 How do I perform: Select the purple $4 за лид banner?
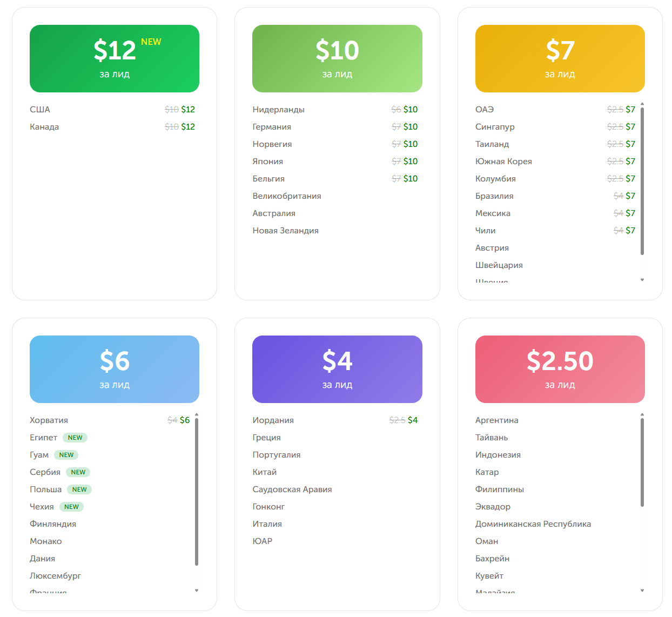point(337,369)
